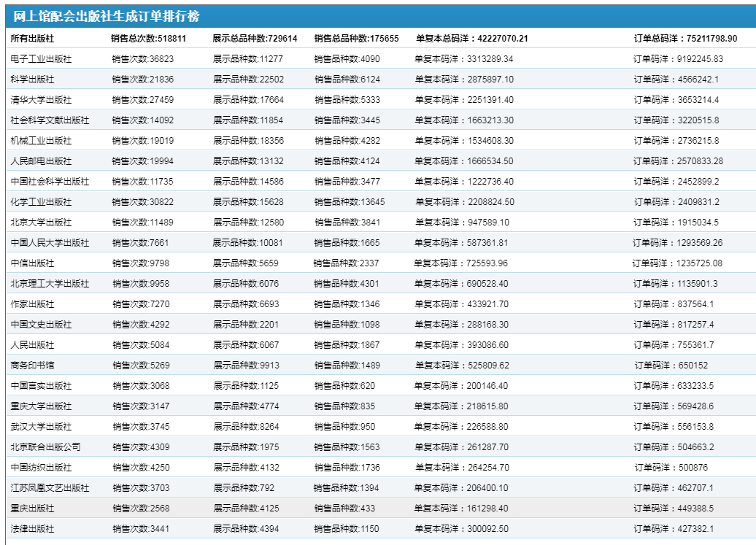Click the 销售总次数:518811 header total
Screen dimensions: 756x545
pos(148,39)
